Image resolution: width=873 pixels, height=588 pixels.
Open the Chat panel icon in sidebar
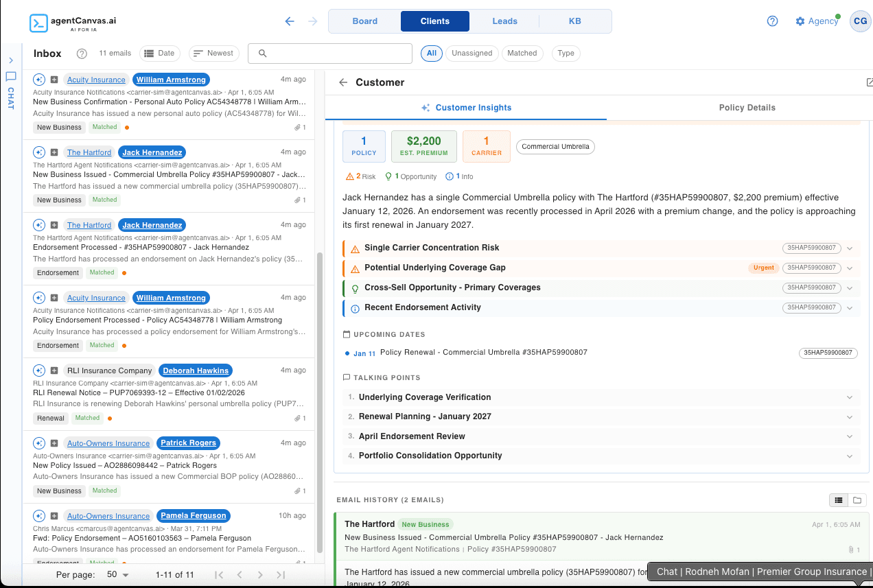click(x=11, y=77)
